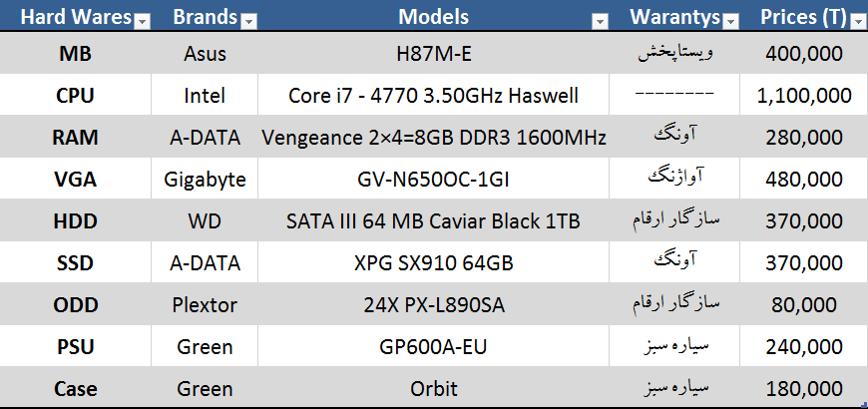
Task: Select the SATA III Caviar Black cell
Action: 433,221
